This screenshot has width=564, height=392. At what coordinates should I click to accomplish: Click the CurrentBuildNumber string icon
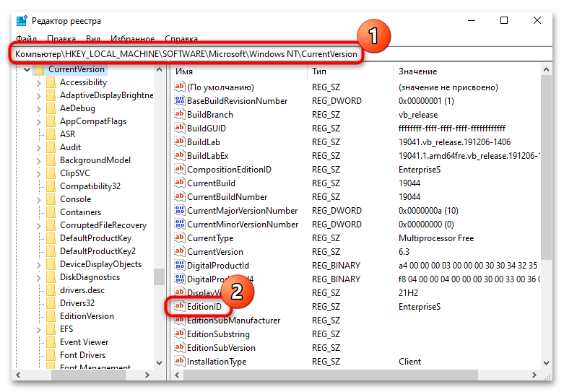click(x=180, y=196)
